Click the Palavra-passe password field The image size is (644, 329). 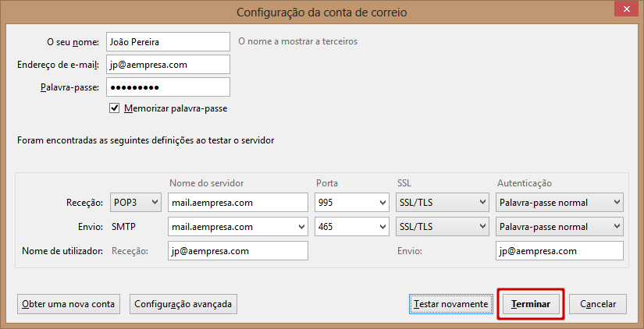click(168, 87)
